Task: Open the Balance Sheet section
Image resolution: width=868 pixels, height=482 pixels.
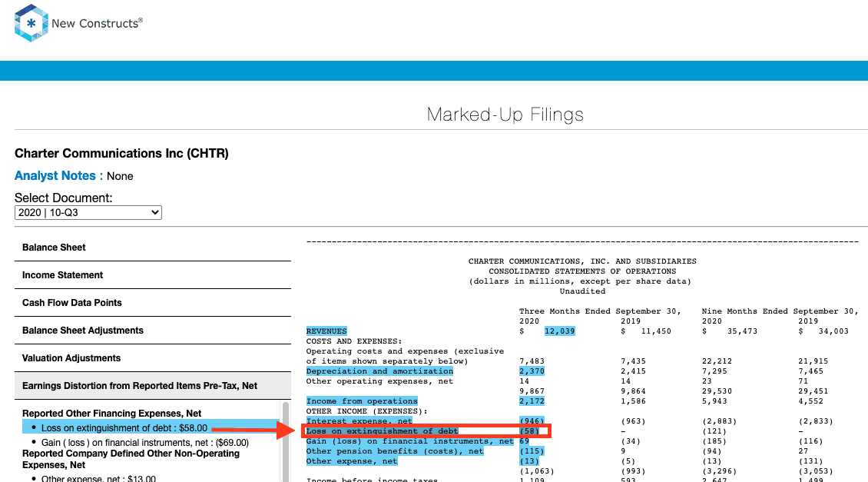Action: point(153,248)
